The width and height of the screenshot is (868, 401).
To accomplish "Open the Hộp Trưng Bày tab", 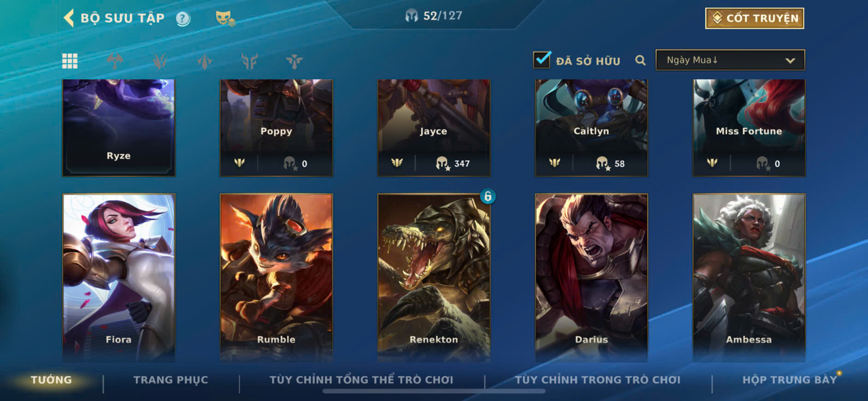I will [x=789, y=380].
